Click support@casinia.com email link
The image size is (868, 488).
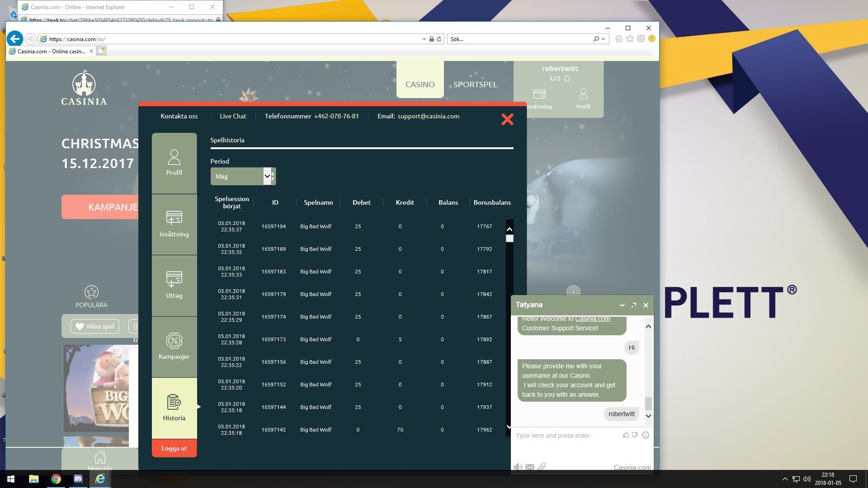point(428,116)
